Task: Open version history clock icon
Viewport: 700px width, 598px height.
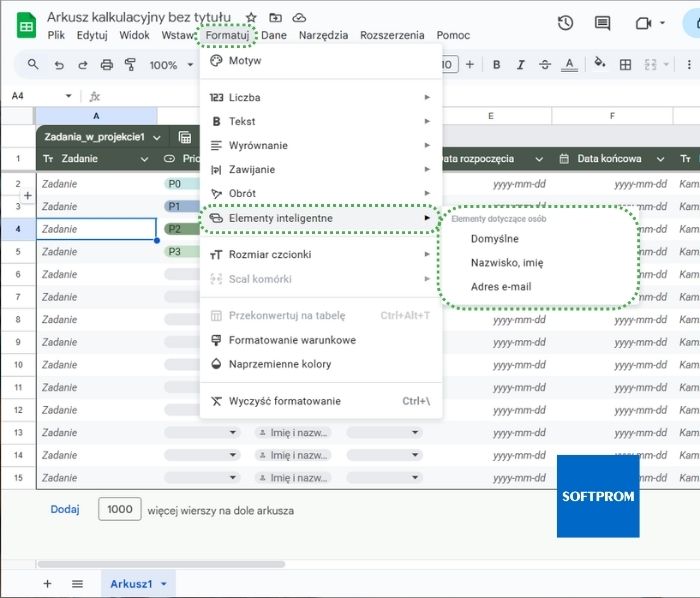Action: (565, 23)
